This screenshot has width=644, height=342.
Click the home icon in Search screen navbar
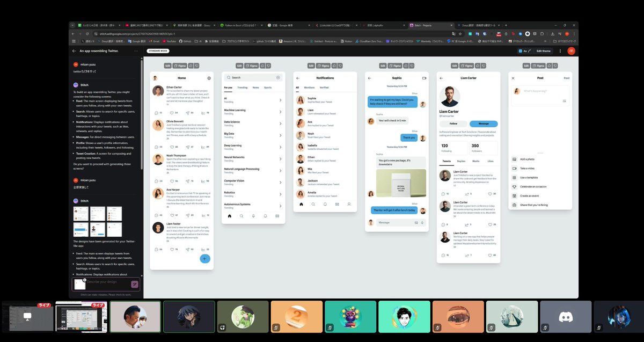click(x=230, y=216)
